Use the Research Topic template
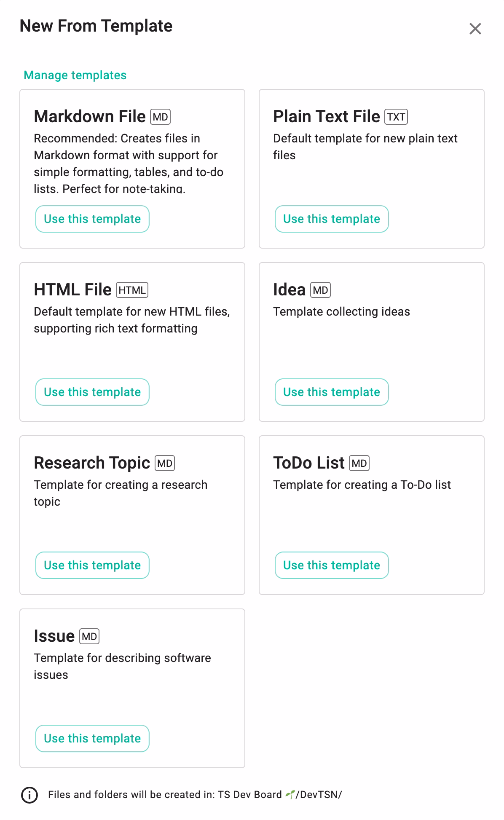This screenshot has width=504, height=820. pyautogui.click(x=92, y=565)
